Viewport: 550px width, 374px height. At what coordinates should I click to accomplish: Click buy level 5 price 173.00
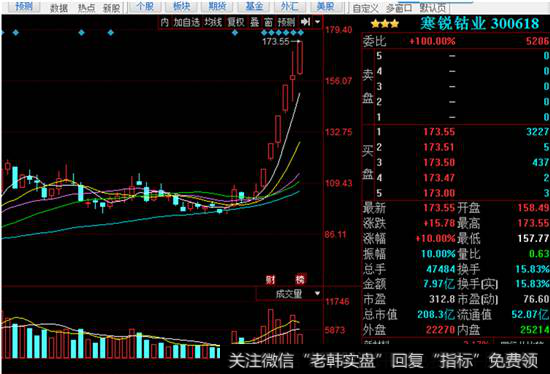(x=439, y=193)
